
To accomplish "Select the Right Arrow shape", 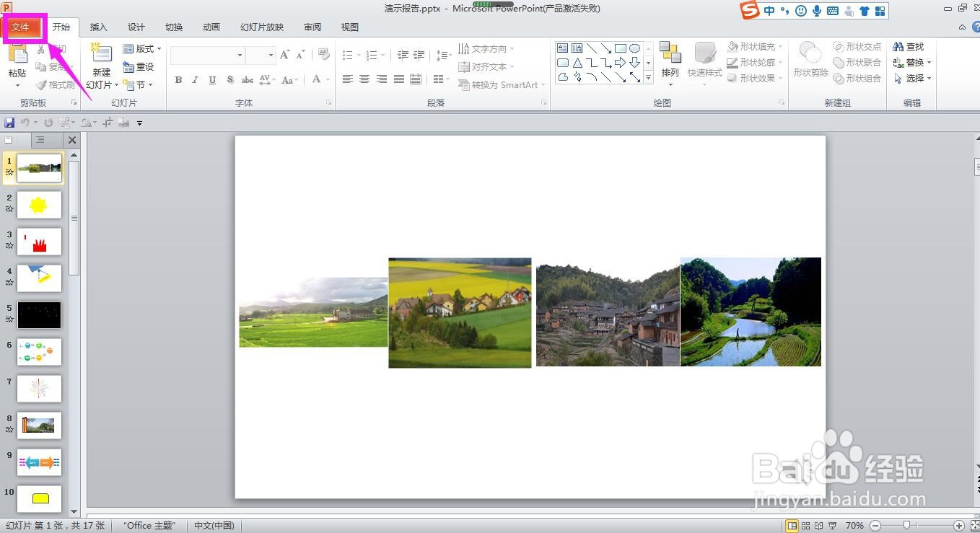I will point(621,63).
